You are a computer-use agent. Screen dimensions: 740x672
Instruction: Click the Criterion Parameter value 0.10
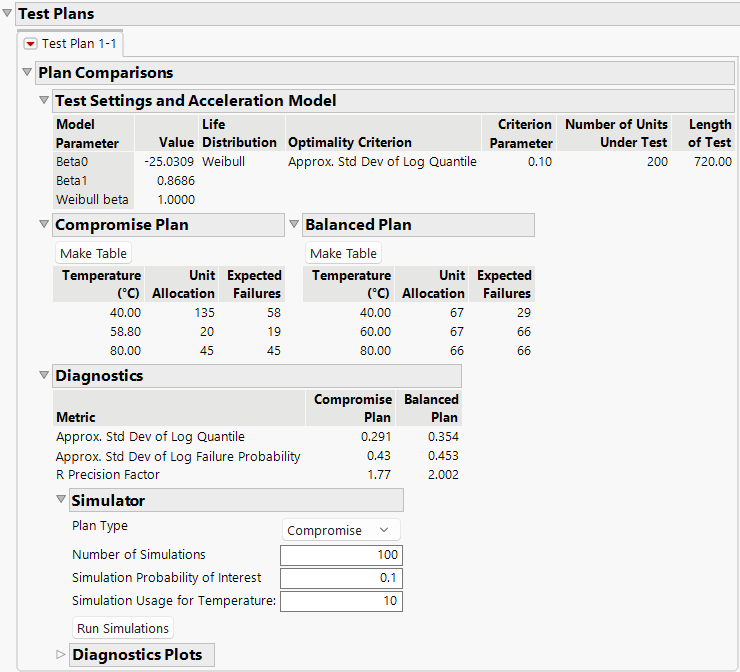[539, 162]
